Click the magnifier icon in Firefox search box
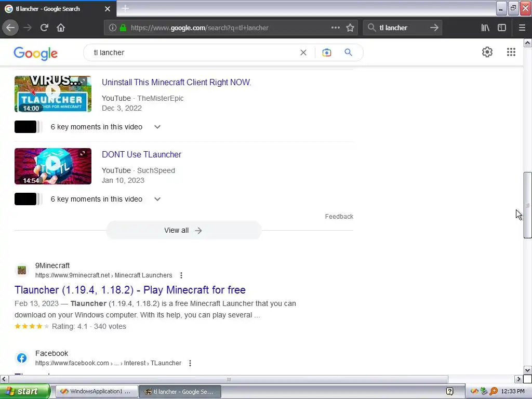Image resolution: width=532 pixels, height=399 pixels. 371,28
